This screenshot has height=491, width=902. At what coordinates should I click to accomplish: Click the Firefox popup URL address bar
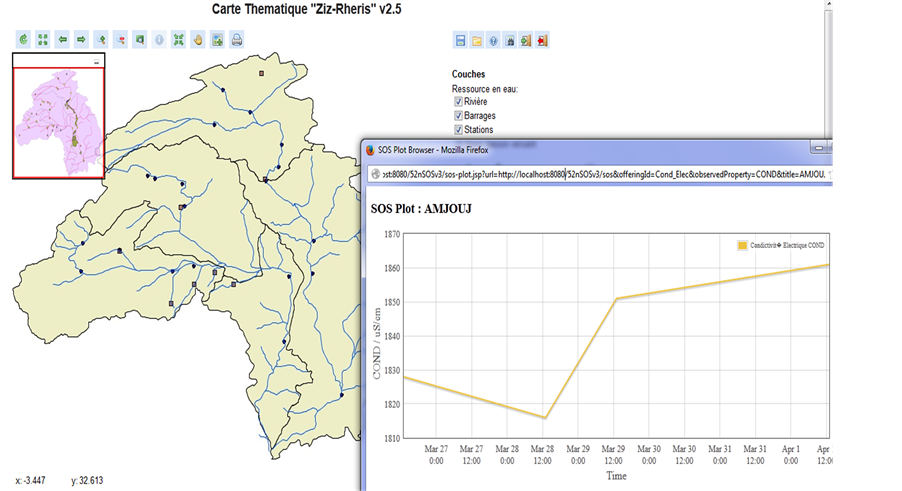[x=600, y=174]
